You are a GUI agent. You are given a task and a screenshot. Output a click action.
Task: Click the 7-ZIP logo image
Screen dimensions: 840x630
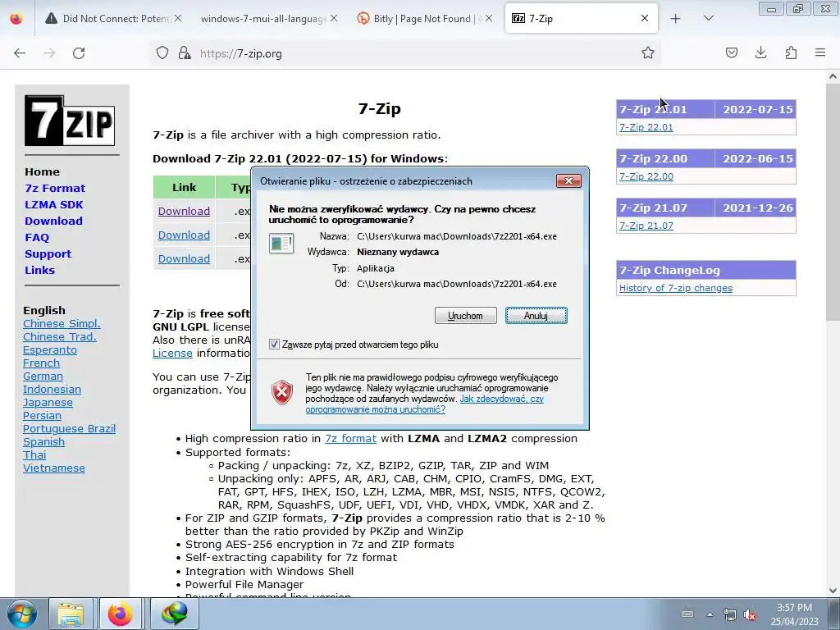point(70,121)
